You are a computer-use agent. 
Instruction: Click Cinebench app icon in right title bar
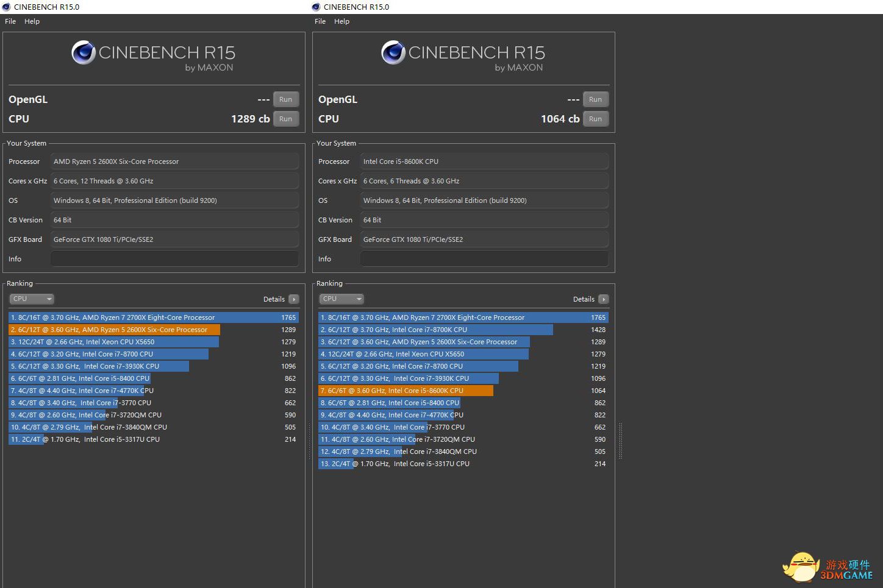tap(316, 7)
